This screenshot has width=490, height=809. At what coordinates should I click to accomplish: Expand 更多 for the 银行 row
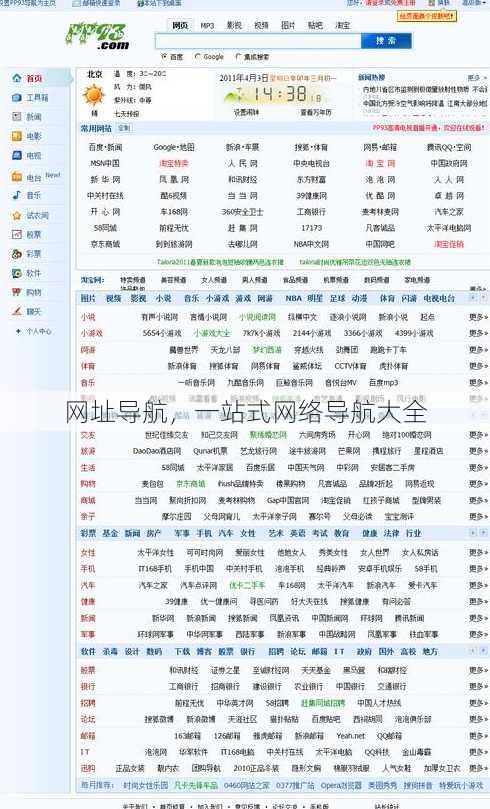(478, 686)
